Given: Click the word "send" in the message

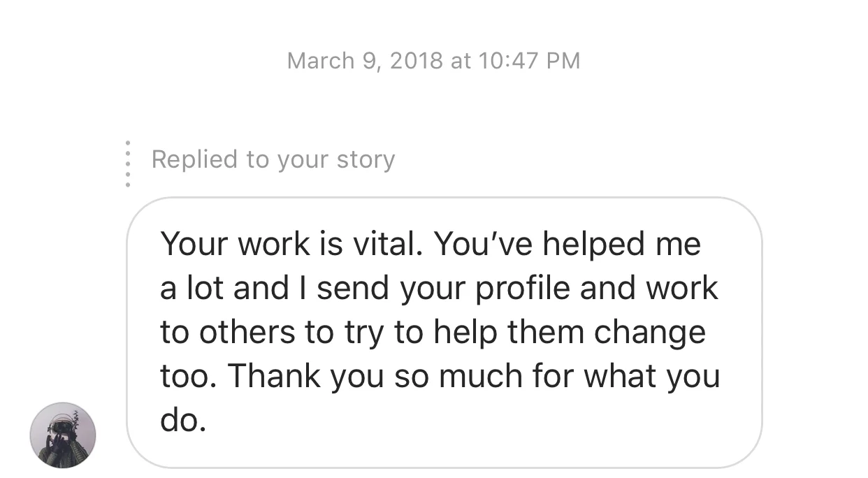Looking at the screenshot, I should (x=353, y=288).
